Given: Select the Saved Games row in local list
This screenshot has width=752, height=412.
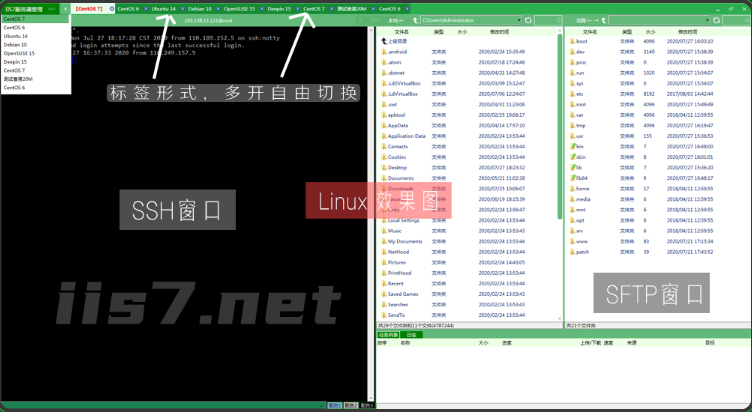Looking at the screenshot, I should [x=468, y=294].
